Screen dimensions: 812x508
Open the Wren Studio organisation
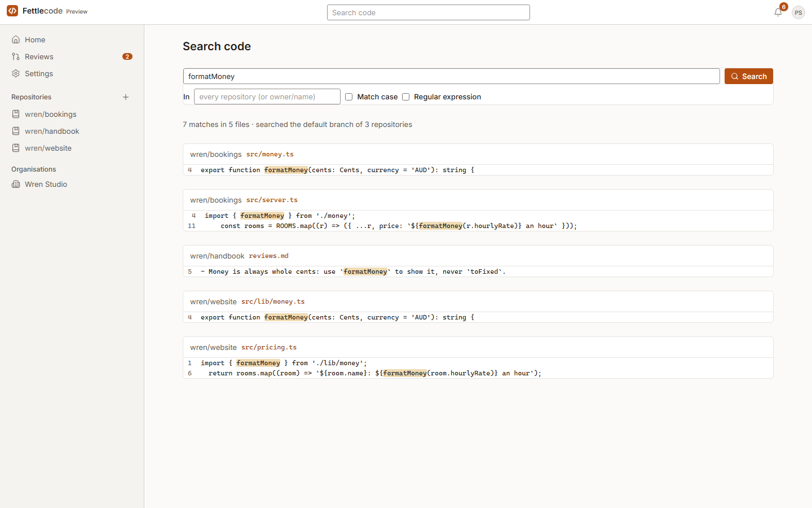(72, 184)
